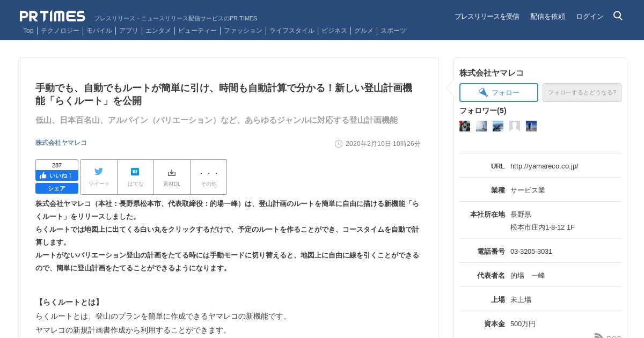Open third follower avatar thumbnail
Image resolution: width=644 pixels, height=338 pixels.
coord(498,126)
